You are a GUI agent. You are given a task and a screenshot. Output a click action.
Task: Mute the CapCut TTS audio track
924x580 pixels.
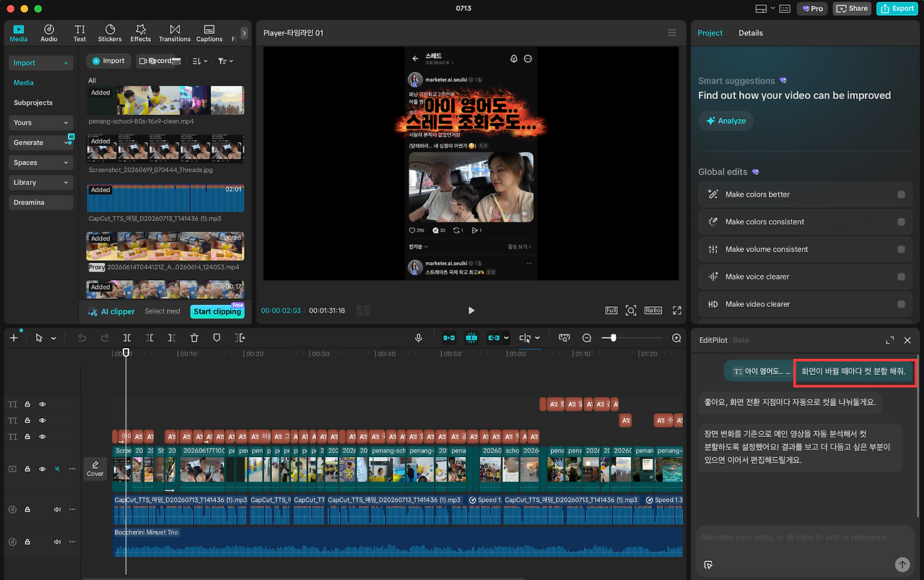coord(57,509)
